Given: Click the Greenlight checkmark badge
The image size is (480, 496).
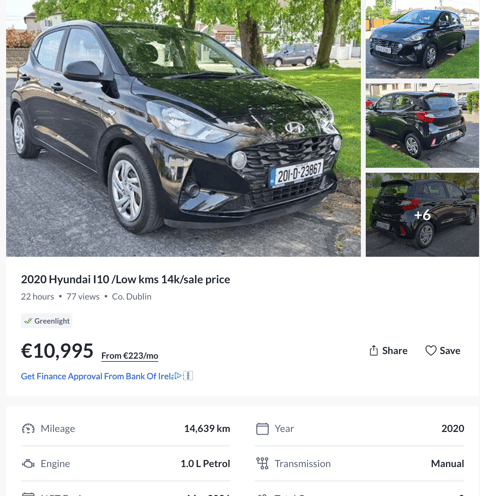Looking at the screenshot, I should [47, 321].
